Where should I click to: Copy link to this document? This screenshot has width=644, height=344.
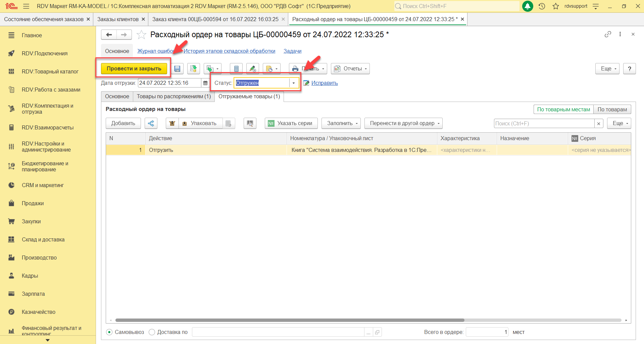click(608, 34)
